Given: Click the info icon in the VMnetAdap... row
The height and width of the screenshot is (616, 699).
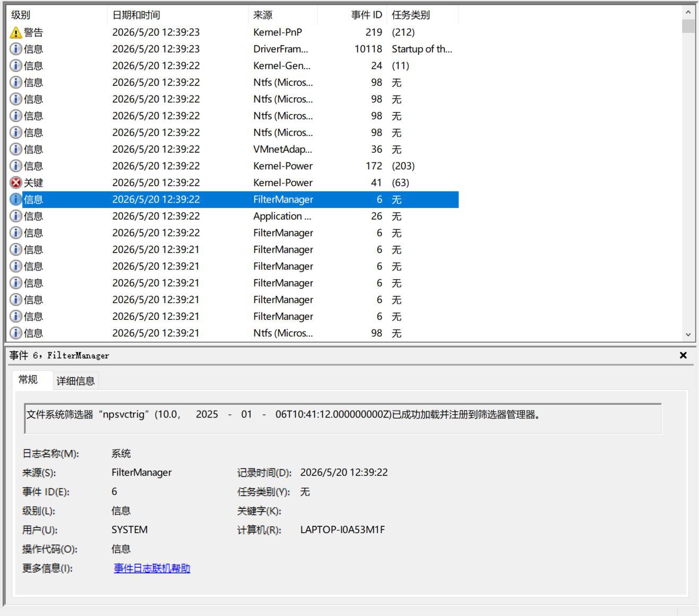Looking at the screenshot, I should click(16, 149).
